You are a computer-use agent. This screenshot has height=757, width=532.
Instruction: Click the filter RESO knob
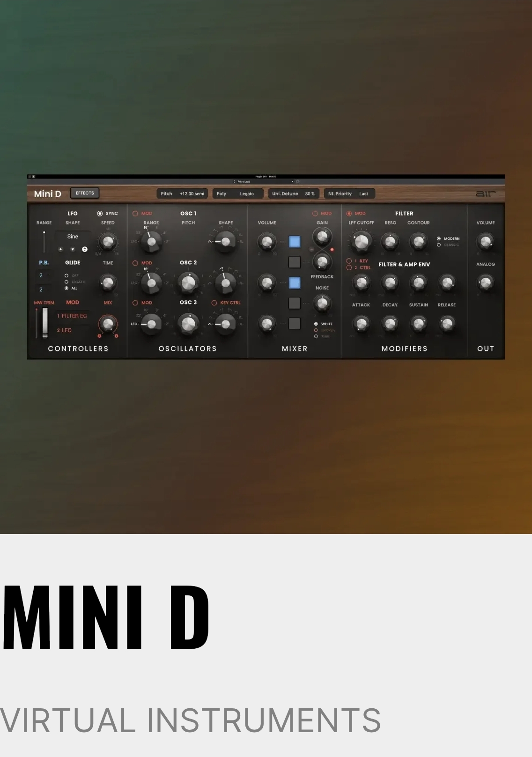click(390, 242)
